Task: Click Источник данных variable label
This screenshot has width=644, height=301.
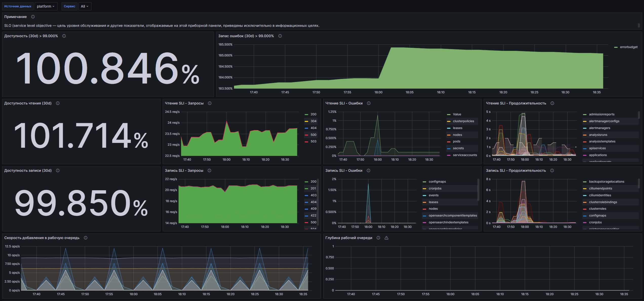Action: click(x=18, y=6)
